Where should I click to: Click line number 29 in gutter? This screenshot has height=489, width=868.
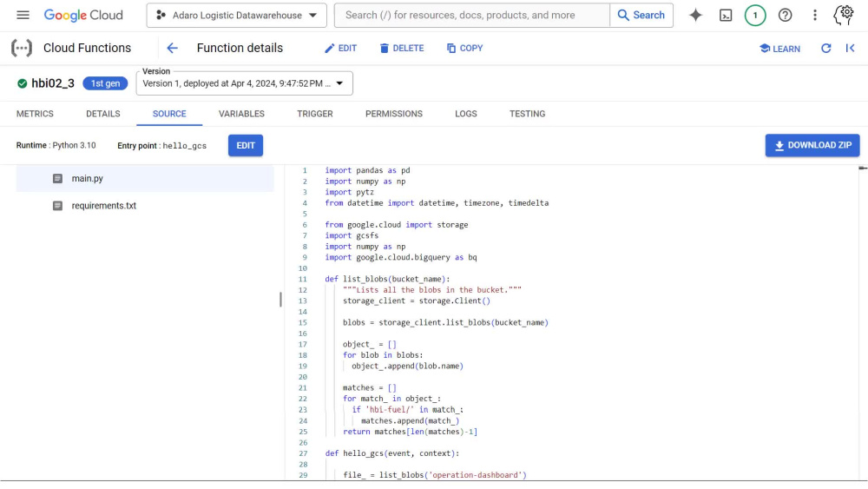click(x=303, y=475)
